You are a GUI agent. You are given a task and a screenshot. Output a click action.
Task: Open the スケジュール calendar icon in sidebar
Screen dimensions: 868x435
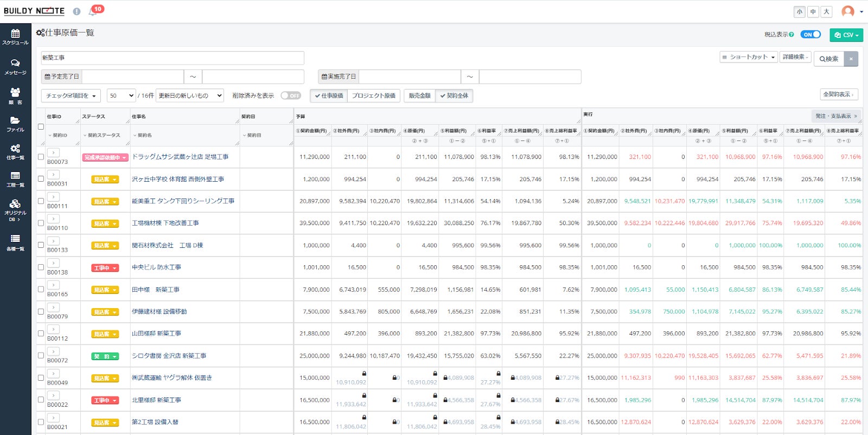15,36
